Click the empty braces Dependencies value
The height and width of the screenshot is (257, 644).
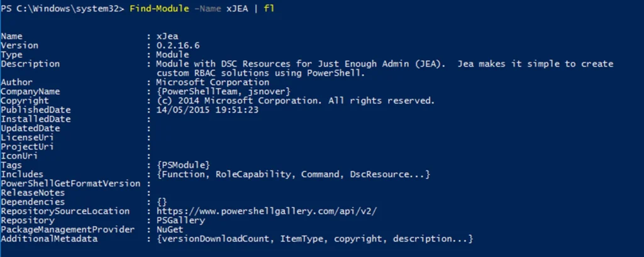(162, 202)
